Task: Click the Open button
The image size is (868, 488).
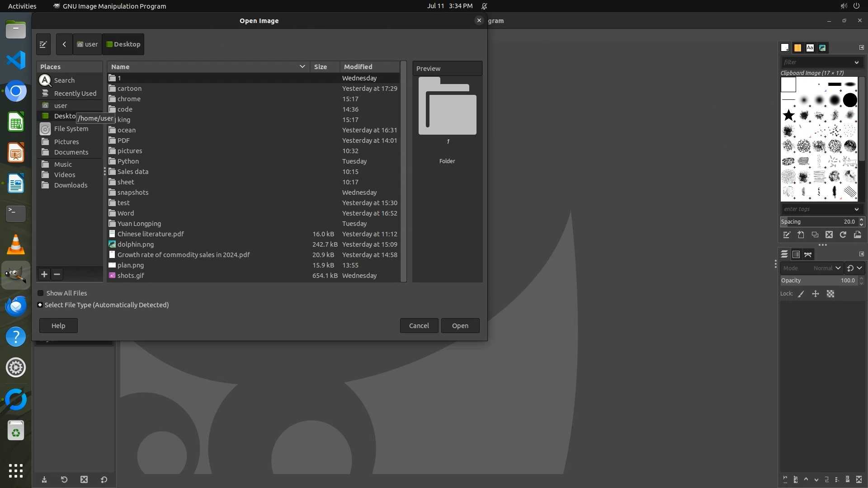Action: pyautogui.click(x=460, y=326)
